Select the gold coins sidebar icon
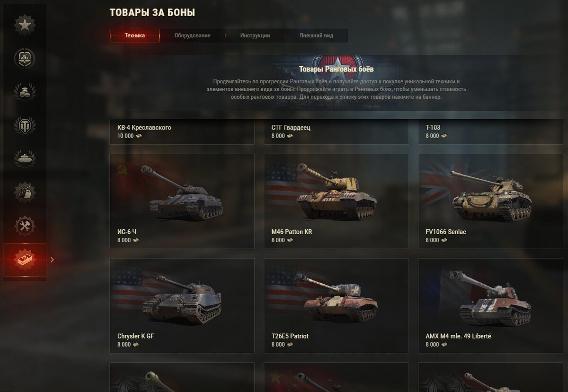This screenshot has width=568, height=392. pyautogui.click(x=25, y=92)
